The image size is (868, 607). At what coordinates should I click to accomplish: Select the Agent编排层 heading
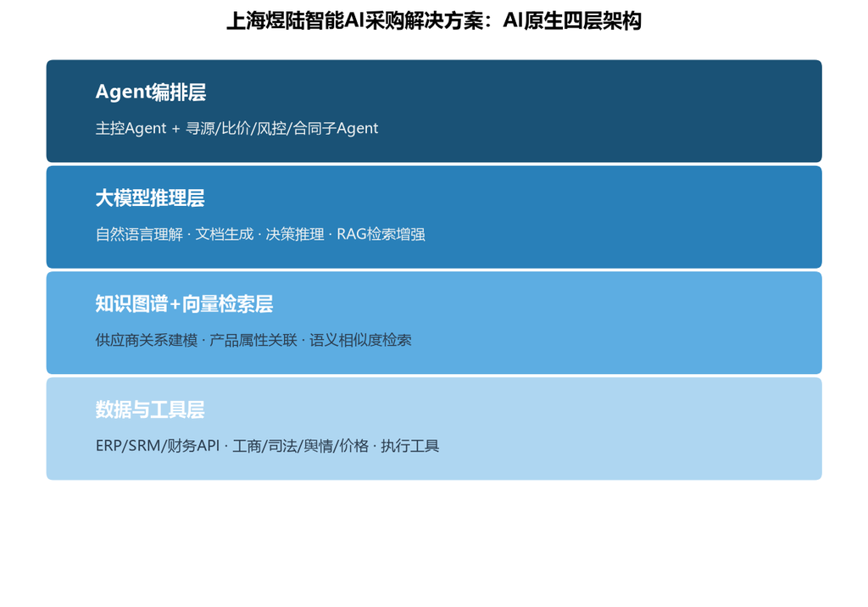pyautogui.click(x=151, y=92)
